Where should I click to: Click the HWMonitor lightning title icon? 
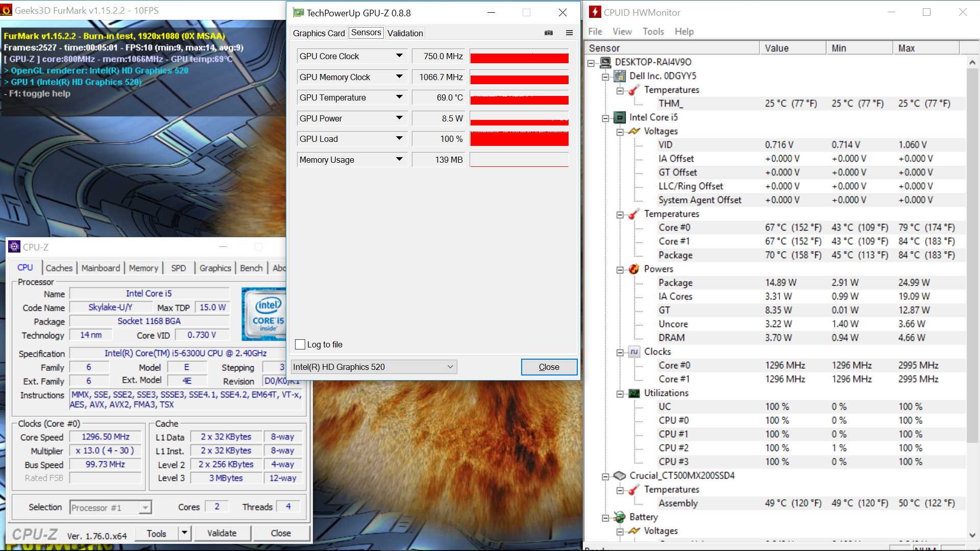pyautogui.click(x=595, y=12)
